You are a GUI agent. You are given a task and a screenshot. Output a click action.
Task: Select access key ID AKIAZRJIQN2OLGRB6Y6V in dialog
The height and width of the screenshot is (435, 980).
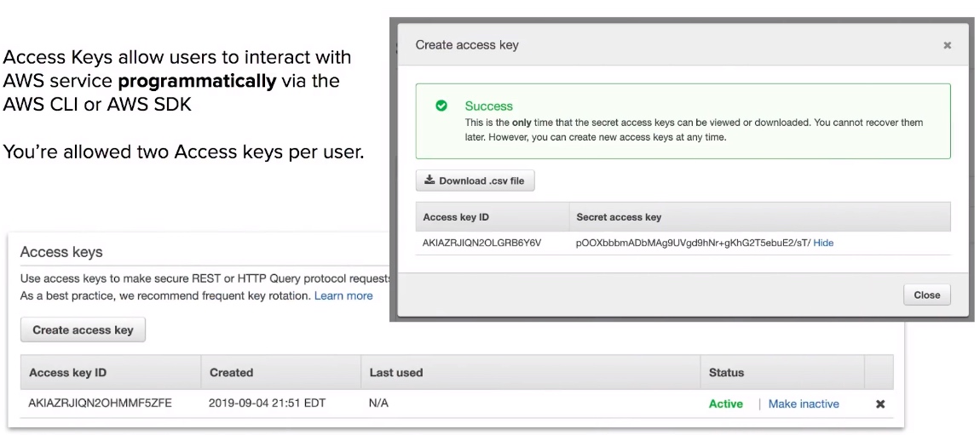point(481,243)
